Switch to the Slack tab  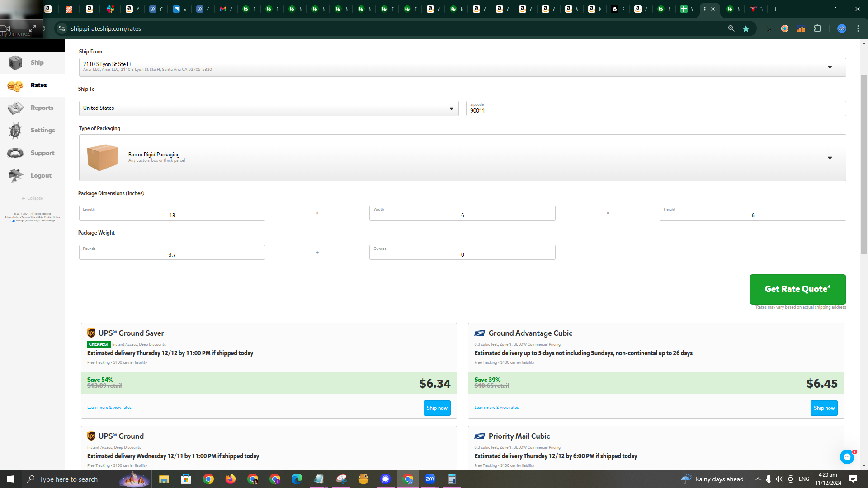click(x=110, y=9)
